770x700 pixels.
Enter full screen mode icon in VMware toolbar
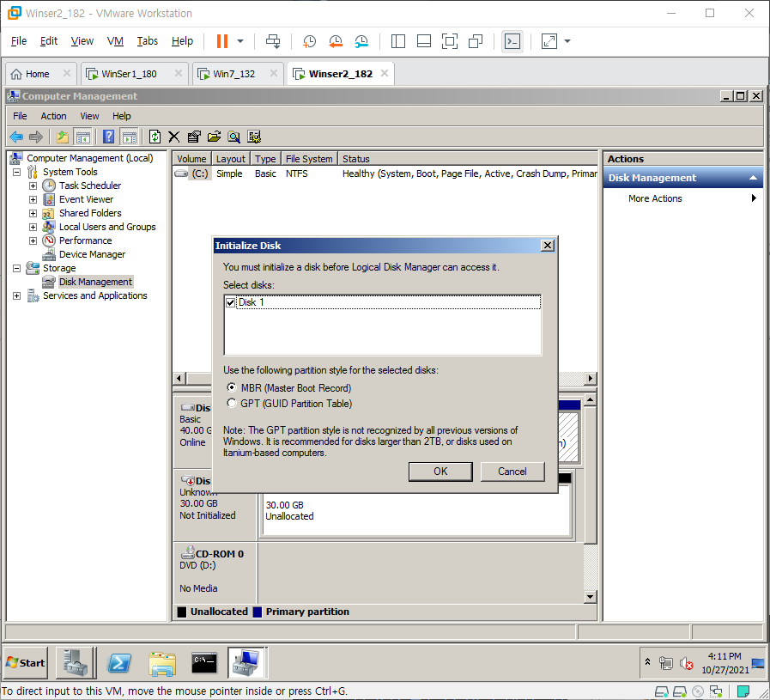click(449, 41)
